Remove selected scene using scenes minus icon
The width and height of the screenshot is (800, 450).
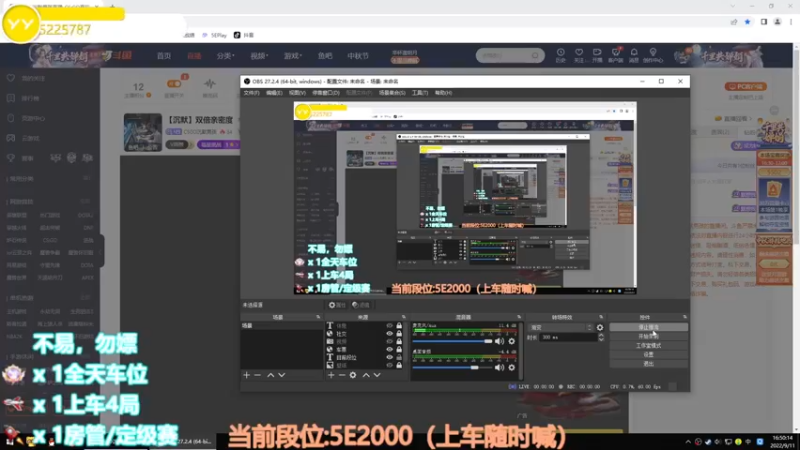(x=257, y=375)
